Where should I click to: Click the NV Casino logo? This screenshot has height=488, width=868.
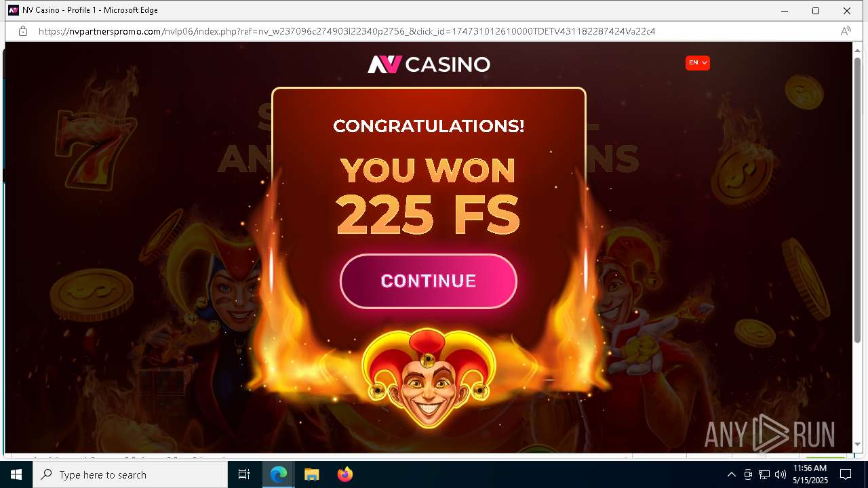(x=429, y=64)
